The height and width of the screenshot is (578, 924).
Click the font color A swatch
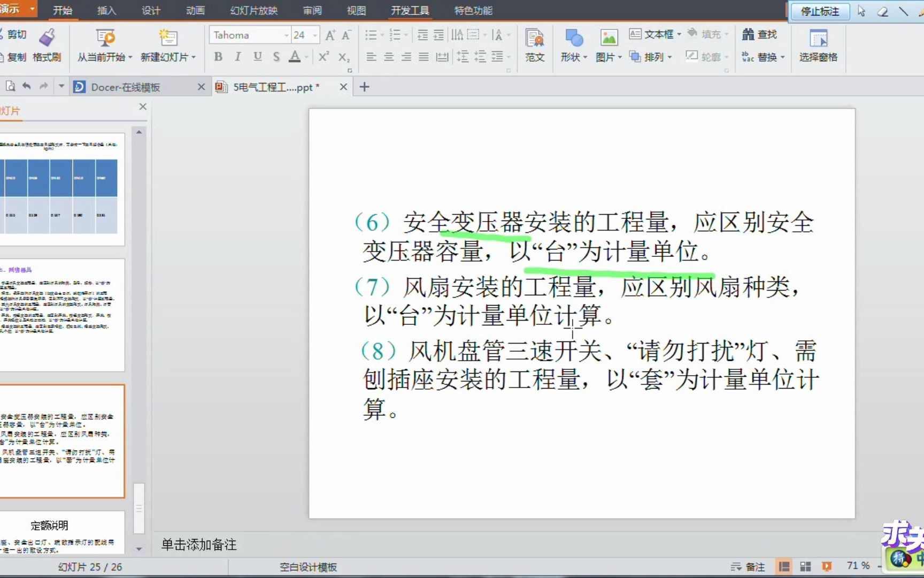tap(294, 57)
